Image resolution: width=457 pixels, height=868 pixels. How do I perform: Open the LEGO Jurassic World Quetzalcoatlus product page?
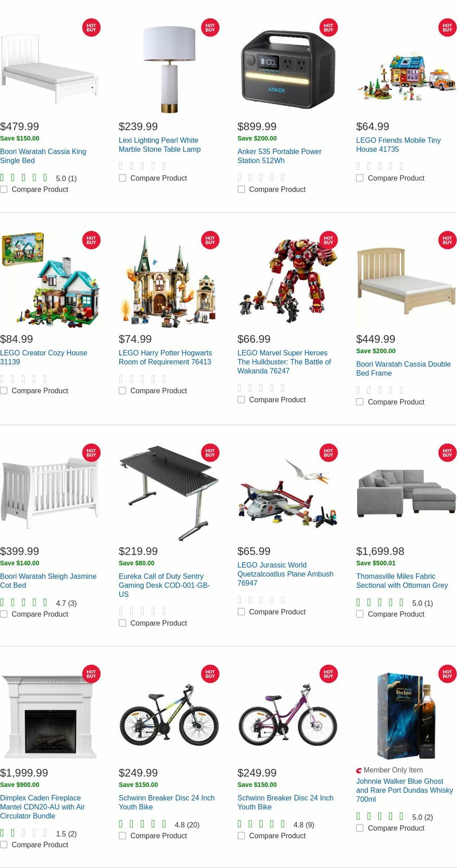[285, 574]
